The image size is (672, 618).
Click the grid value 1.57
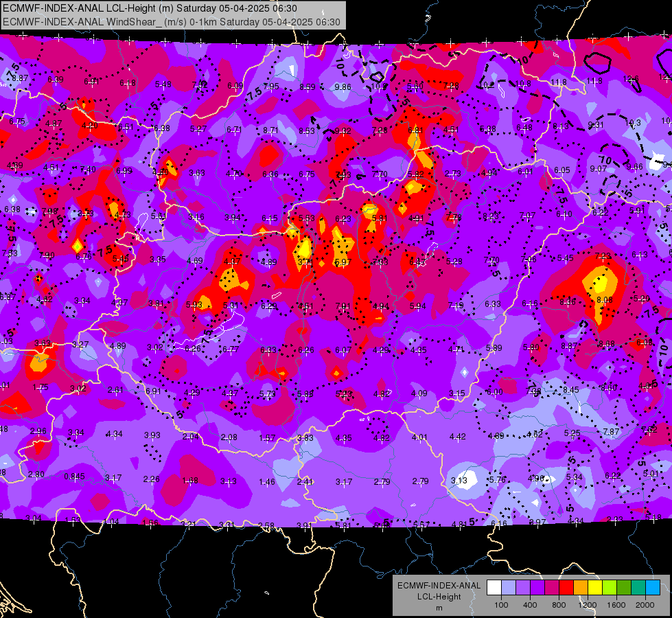[267, 438]
